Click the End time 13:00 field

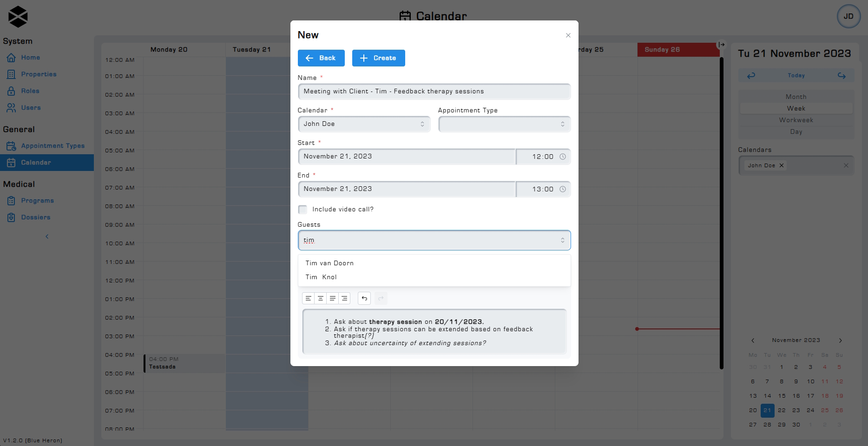pos(542,189)
